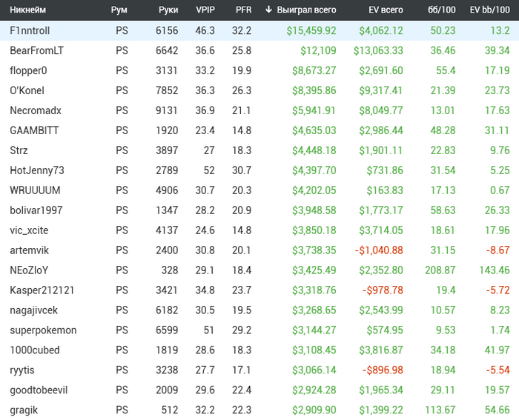Click hands count 9131 for Necromadx
Image resolution: width=519 pixels, height=420 pixels.
(167, 110)
